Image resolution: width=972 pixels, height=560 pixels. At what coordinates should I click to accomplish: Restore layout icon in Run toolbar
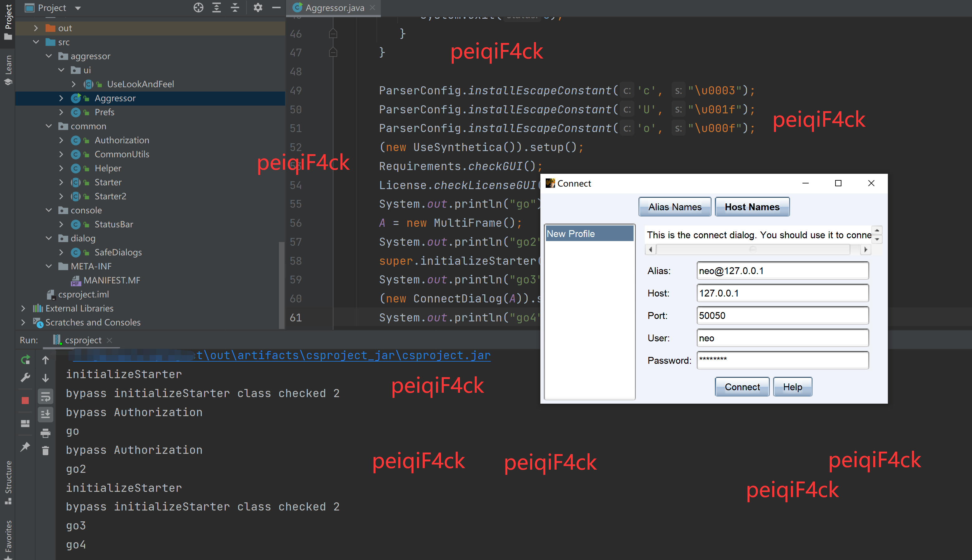25,424
